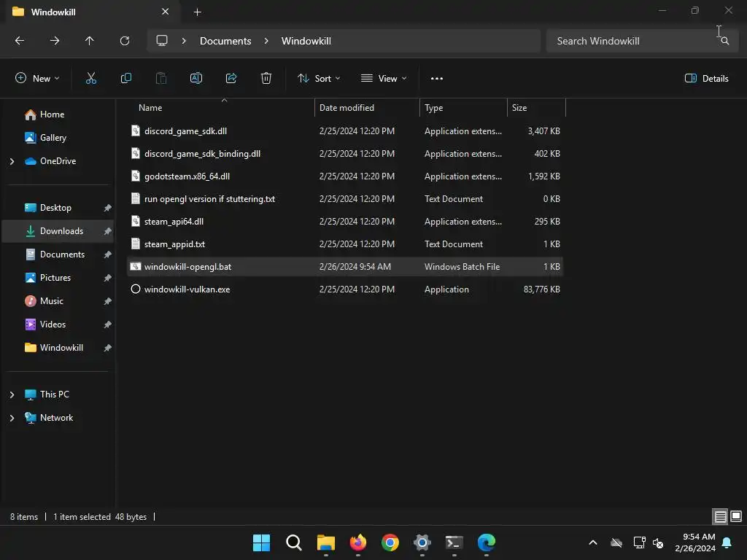Click the Share icon in toolbar
The height and width of the screenshot is (560, 747).
pyautogui.click(x=231, y=78)
